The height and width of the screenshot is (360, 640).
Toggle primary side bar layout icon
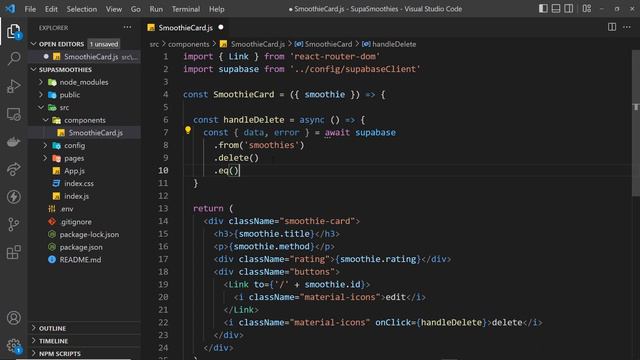coord(543,9)
